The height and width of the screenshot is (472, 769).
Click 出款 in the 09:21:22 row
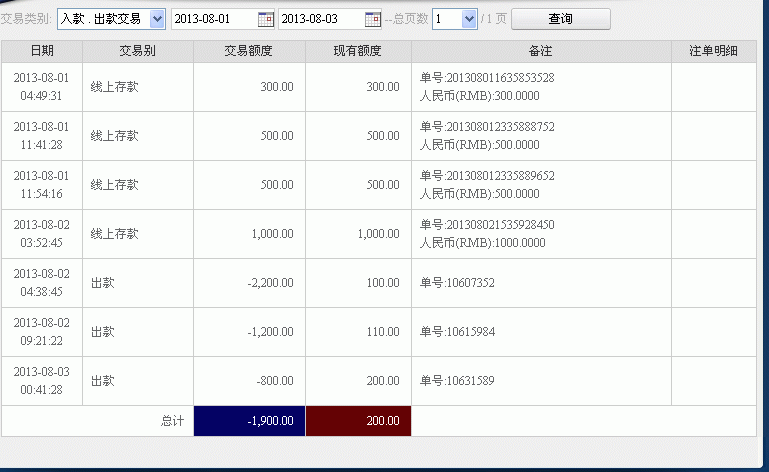pos(103,332)
